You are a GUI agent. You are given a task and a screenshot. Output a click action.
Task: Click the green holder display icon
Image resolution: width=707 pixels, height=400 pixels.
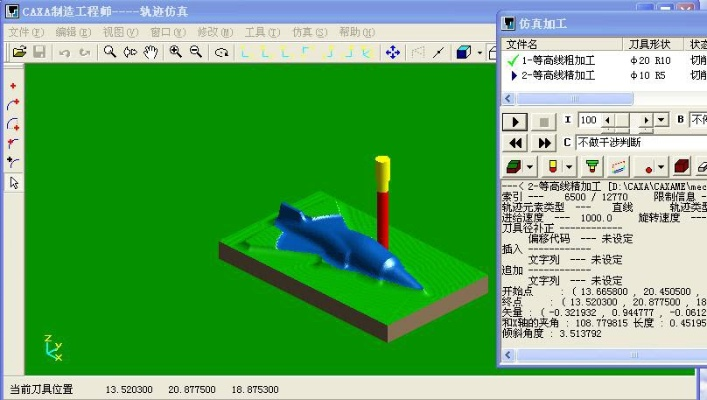click(x=592, y=167)
